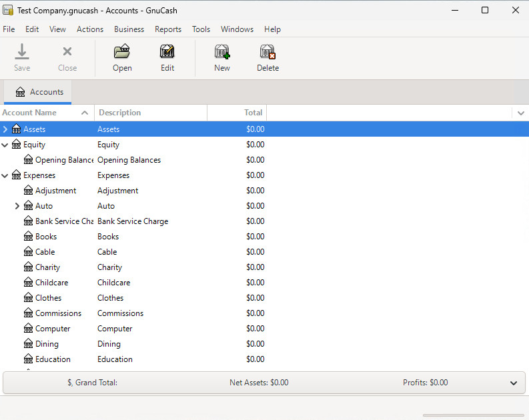Select the Equity account name text
The height and width of the screenshot is (420, 529).
(x=34, y=145)
